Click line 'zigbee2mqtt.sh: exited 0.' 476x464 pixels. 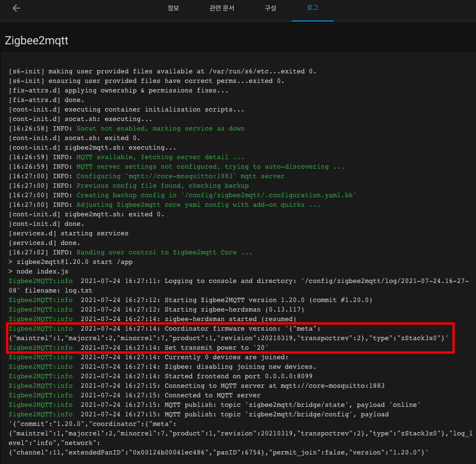pyautogui.click(x=86, y=214)
